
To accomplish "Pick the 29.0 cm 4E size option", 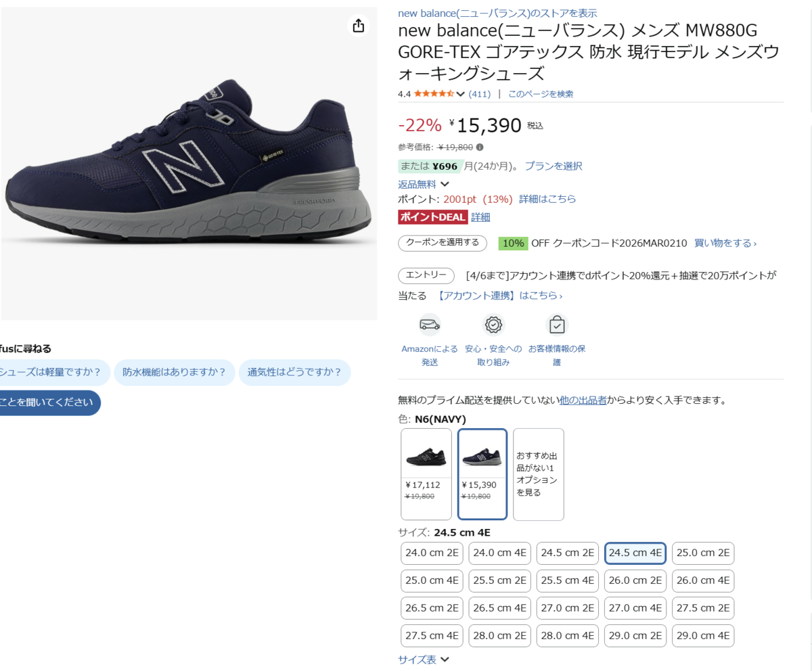I will 703,636.
